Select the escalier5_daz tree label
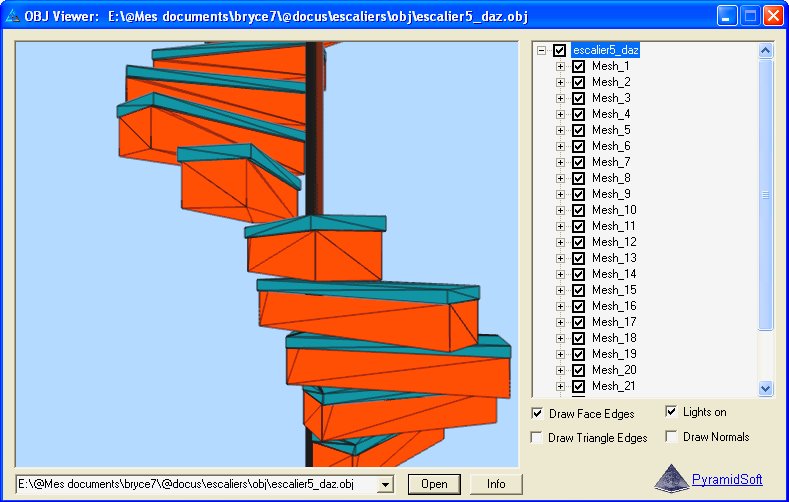 point(605,50)
